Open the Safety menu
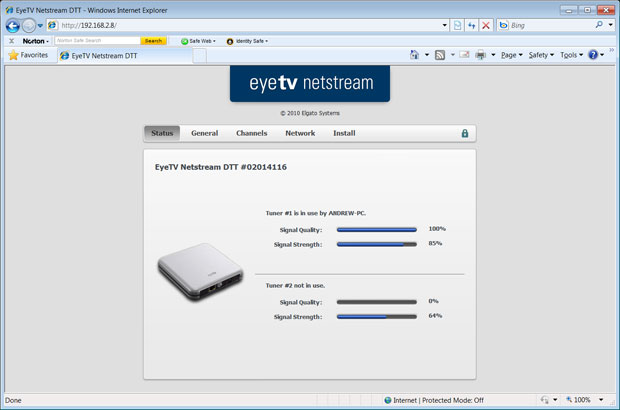This screenshot has width=620, height=410. (541, 55)
